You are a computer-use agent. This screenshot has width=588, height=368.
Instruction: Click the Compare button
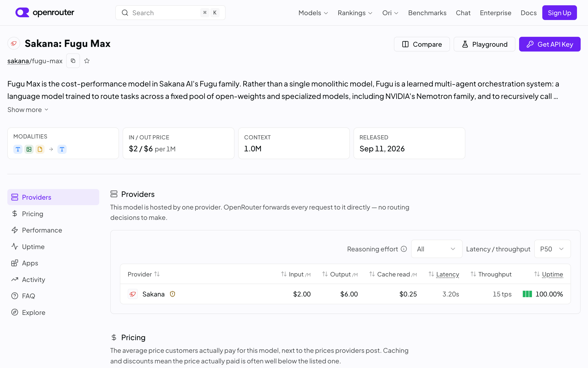click(421, 44)
